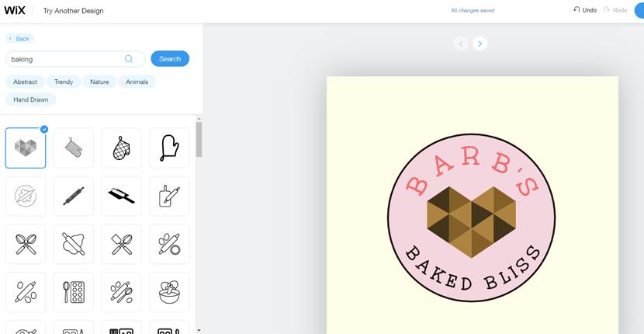Filter icons by Abstract tag

25,82
